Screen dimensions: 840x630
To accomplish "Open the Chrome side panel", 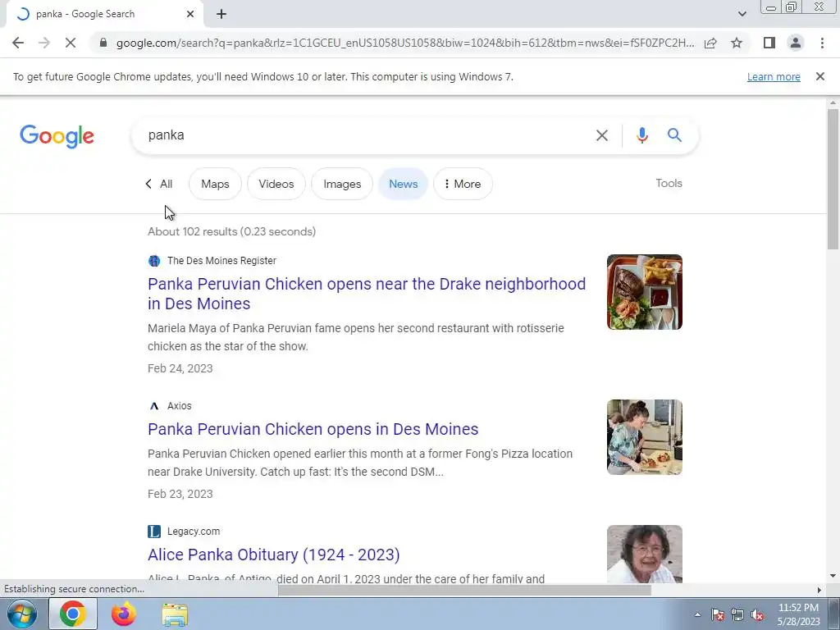I will click(769, 43).
